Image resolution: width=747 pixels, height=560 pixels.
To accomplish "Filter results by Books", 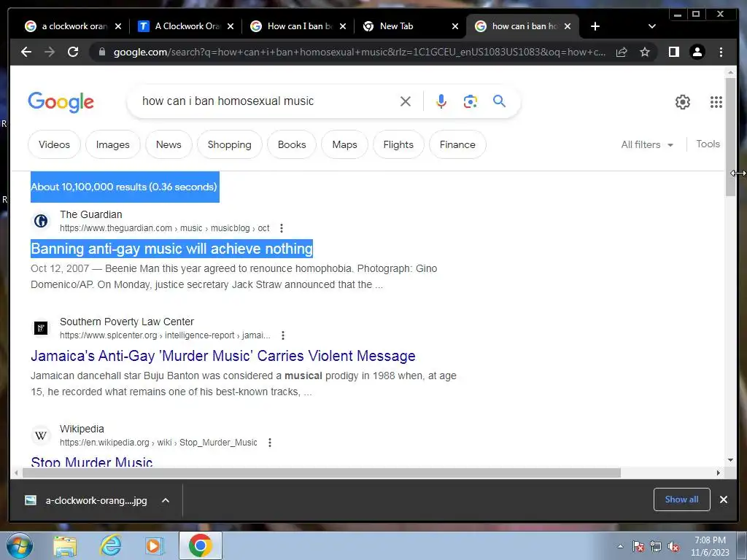I will [292, 144].
